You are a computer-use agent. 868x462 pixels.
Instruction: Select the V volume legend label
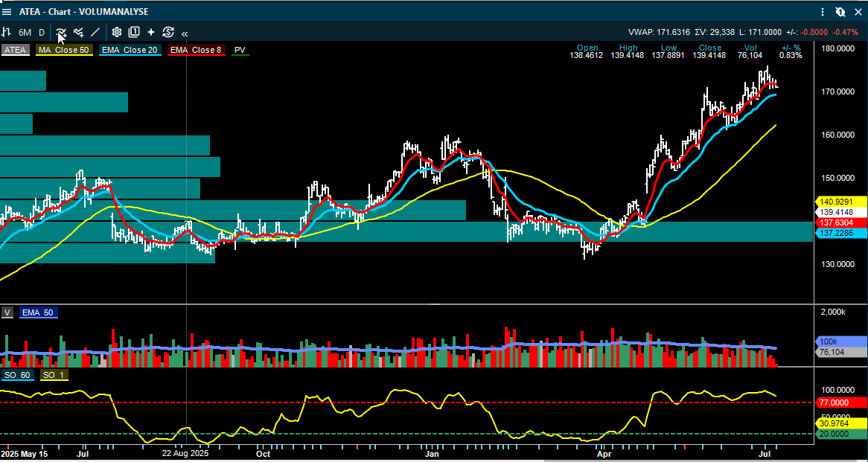7,312
